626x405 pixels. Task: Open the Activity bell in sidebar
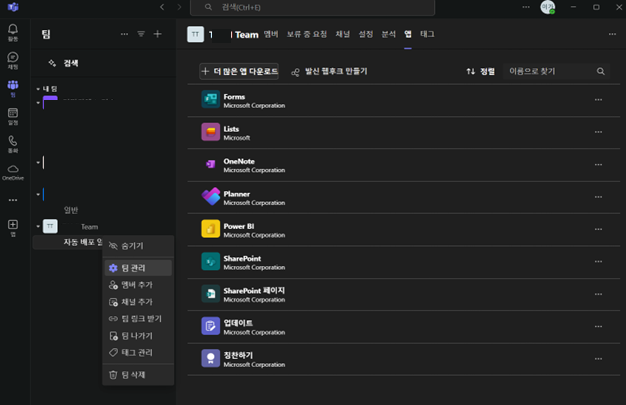(13, 32)
